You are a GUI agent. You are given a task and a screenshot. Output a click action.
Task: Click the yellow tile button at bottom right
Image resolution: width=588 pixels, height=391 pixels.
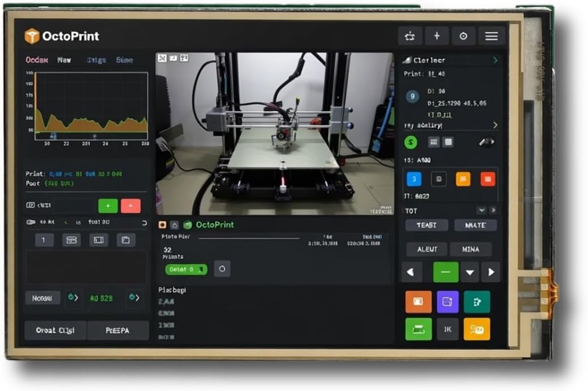477,329
